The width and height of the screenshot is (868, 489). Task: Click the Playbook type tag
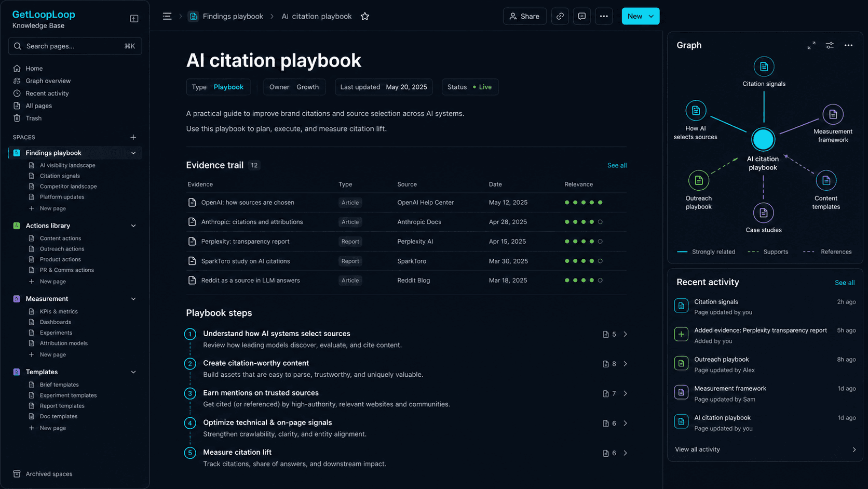[x=228, y=87]
